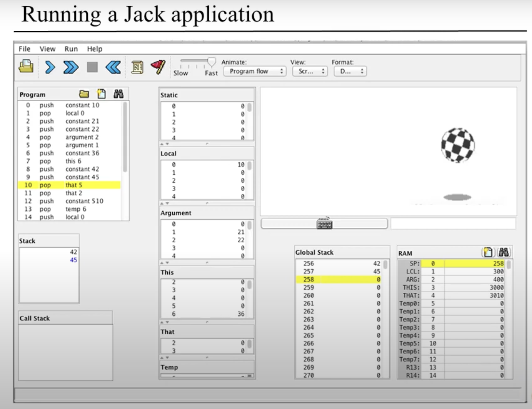532x409 pixels.
Task: Click the script scroll icon in toolbar
Action: (137, 67)
